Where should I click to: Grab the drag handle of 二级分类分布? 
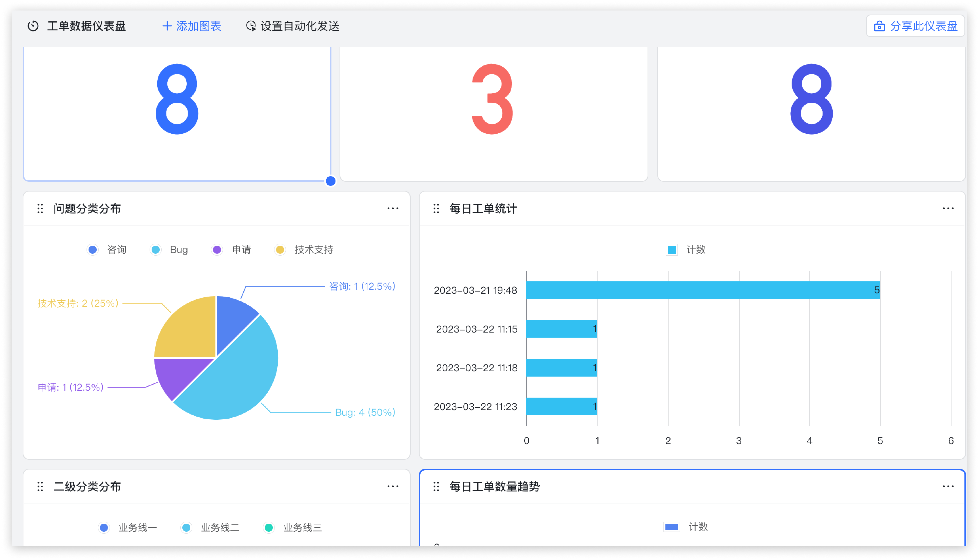(40, 486)
